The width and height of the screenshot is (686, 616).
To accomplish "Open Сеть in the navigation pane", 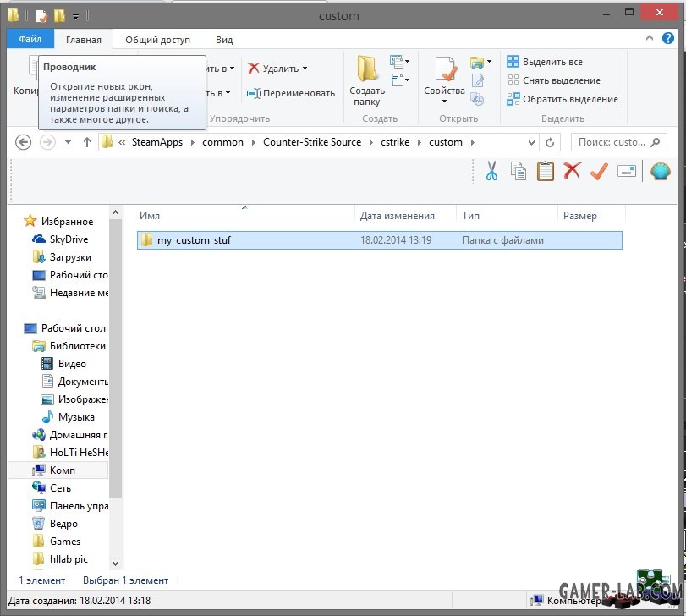I will click(x=52, y=488).
